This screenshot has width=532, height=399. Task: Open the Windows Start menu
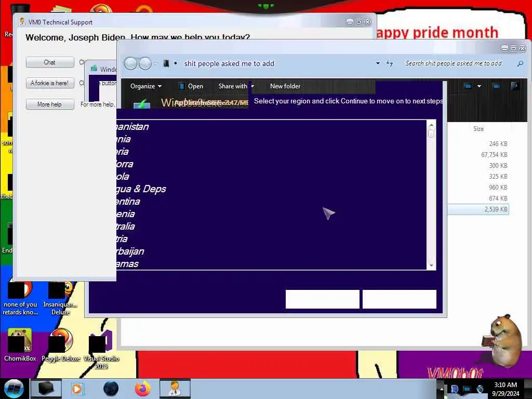click(14, 389)
